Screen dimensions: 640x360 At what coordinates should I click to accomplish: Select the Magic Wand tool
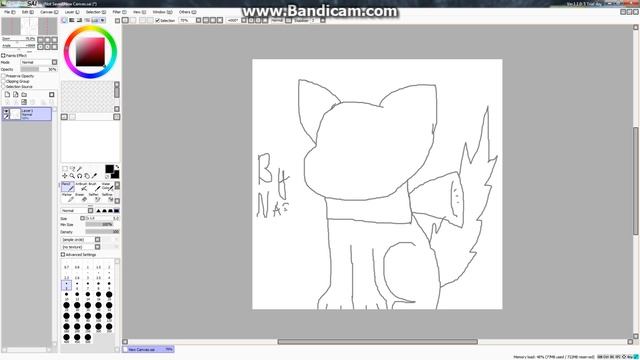80,169
